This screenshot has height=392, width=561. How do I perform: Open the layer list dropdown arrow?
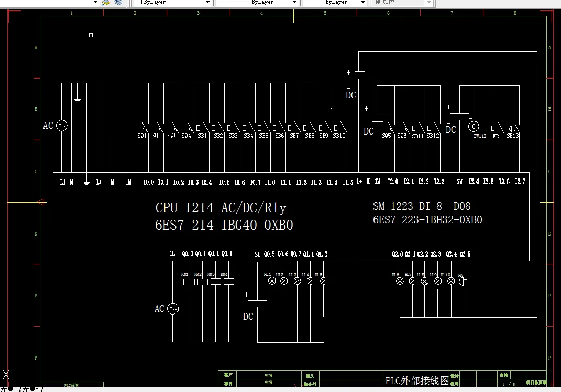pyautogui.click(x=95, y=2)
